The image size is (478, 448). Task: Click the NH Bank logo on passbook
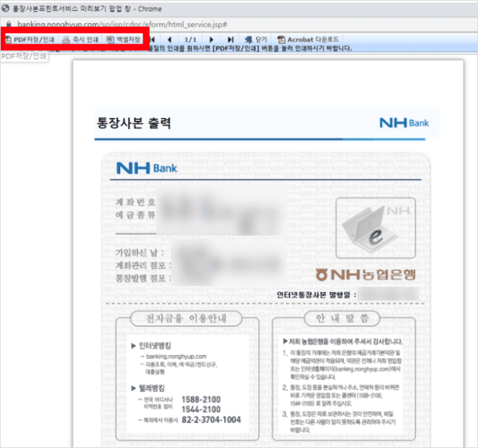(x=147, y=168)
